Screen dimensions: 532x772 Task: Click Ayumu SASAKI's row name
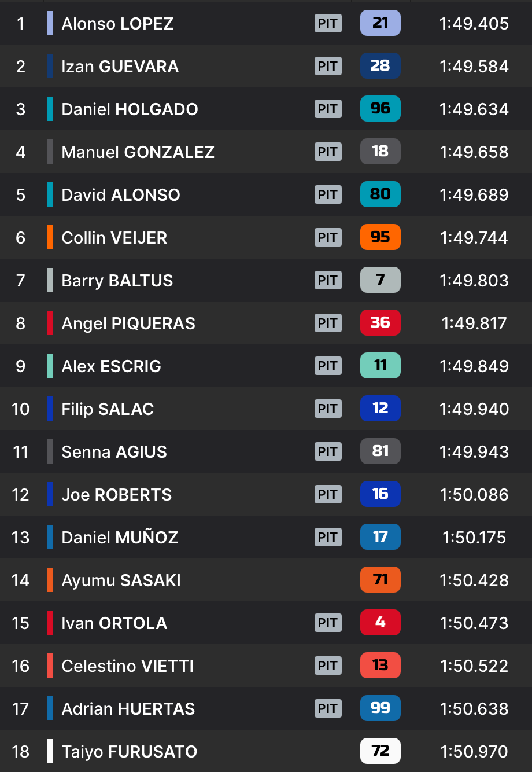121,580
